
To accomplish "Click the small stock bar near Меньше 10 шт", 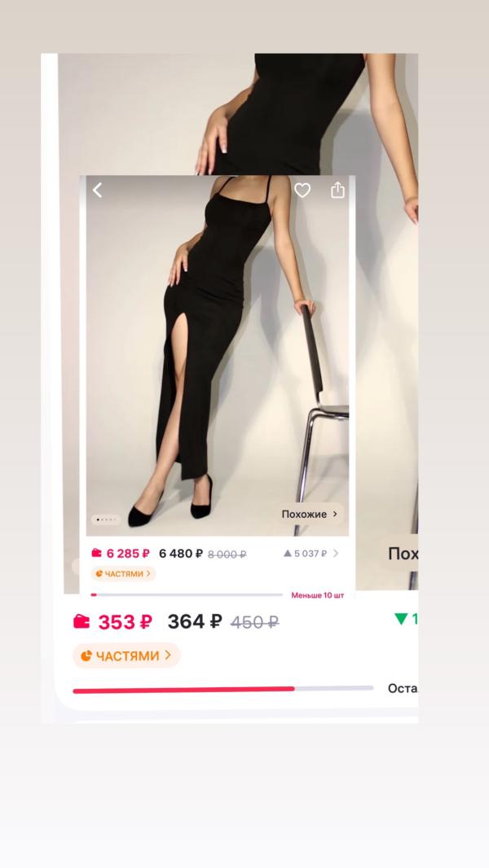I will (187, 595).
